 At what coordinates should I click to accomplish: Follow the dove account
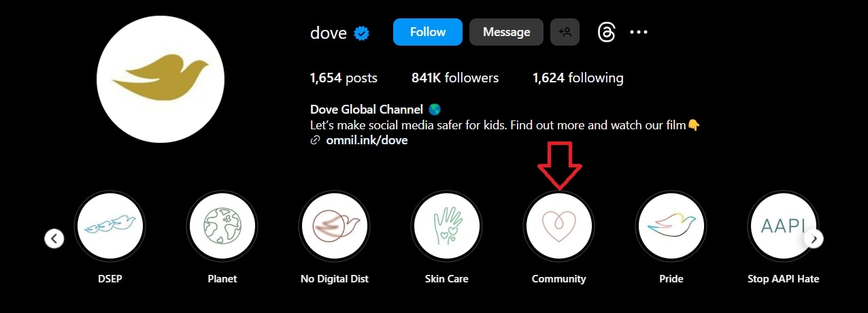coord(428,32)
